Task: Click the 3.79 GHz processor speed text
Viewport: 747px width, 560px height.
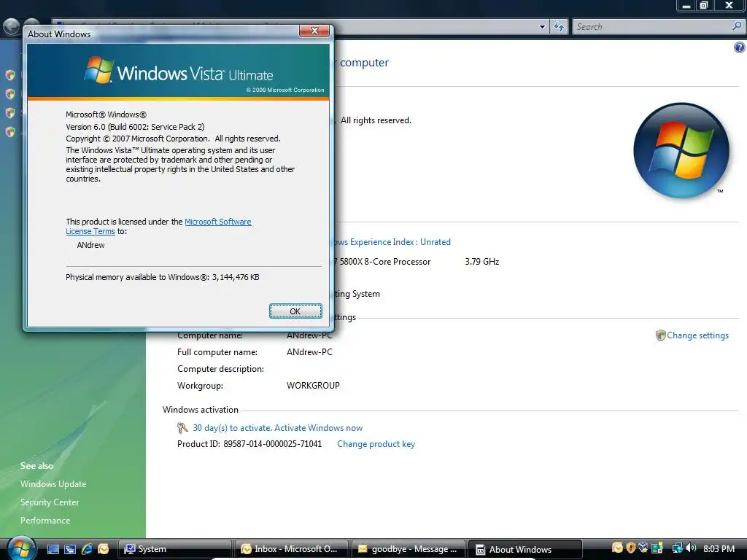Action: (x=482, y=262)
